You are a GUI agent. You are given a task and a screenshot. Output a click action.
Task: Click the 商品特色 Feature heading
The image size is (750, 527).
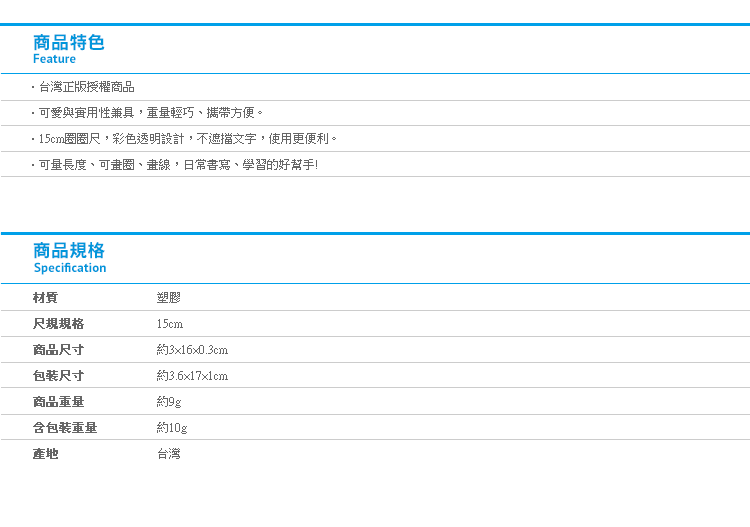[68, 49]
